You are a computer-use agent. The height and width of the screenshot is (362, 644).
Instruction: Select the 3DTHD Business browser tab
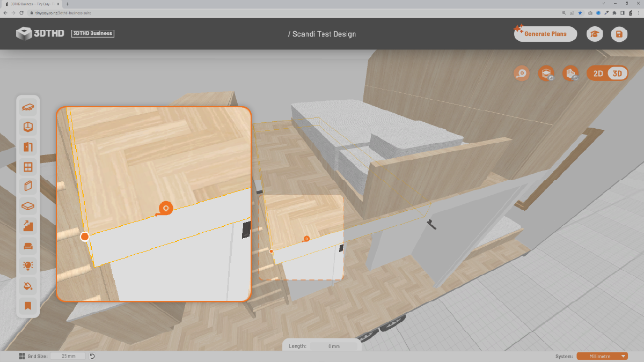(x=31, y=4)
